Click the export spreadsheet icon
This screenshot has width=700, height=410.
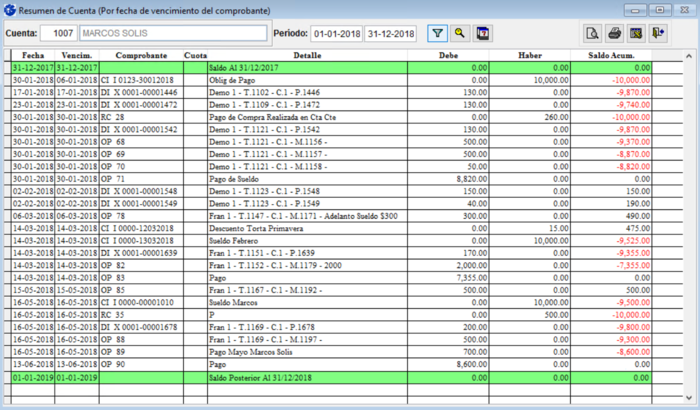tap(636, 33)
